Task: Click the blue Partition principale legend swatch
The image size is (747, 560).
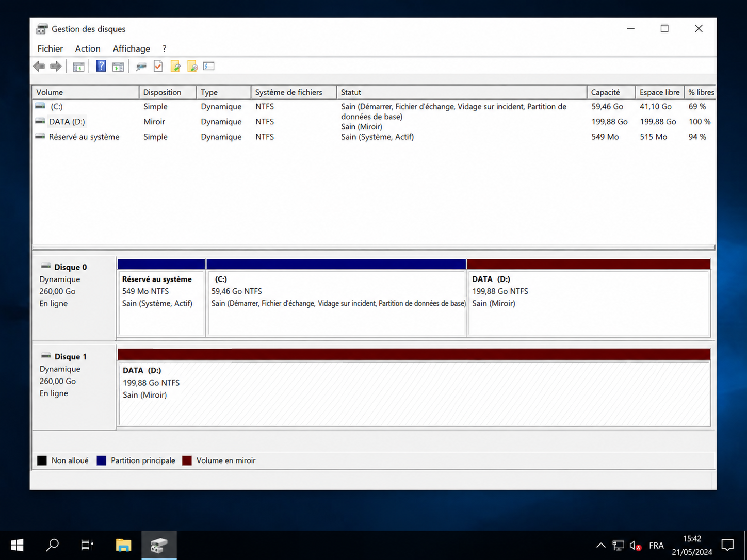Action: click(x=102, y=460)
